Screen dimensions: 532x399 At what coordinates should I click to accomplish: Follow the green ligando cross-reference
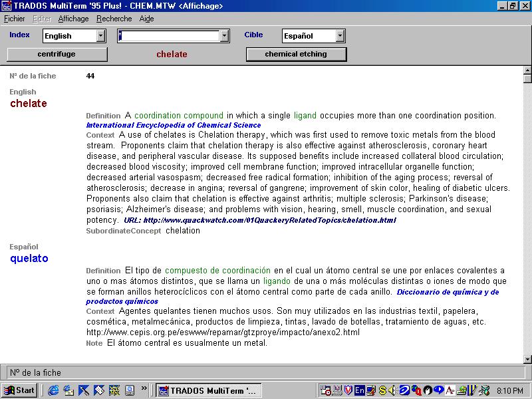[277, 281]
